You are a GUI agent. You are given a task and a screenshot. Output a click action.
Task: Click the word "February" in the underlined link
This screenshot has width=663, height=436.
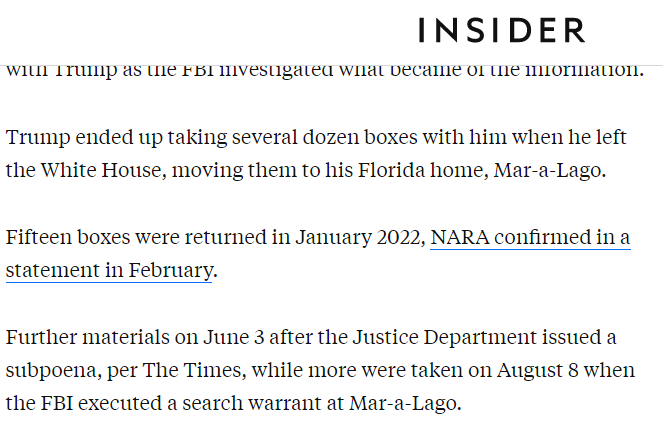[x=171, y=270]
